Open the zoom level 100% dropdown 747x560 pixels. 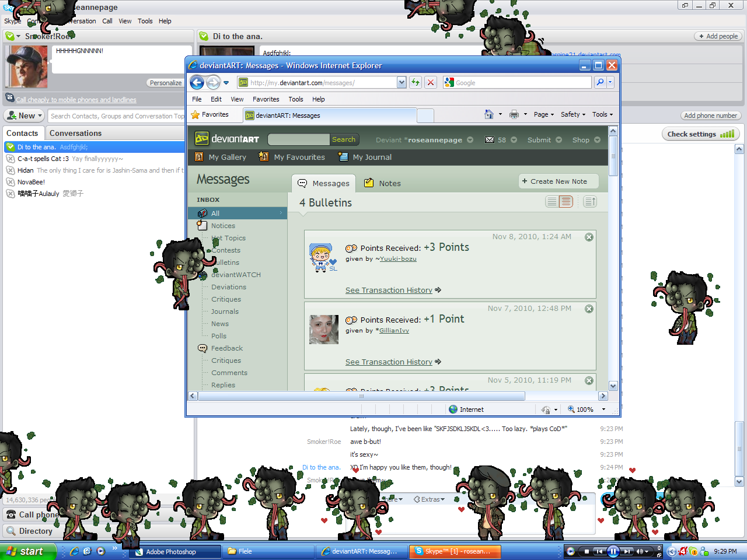(x=604, y=409)
